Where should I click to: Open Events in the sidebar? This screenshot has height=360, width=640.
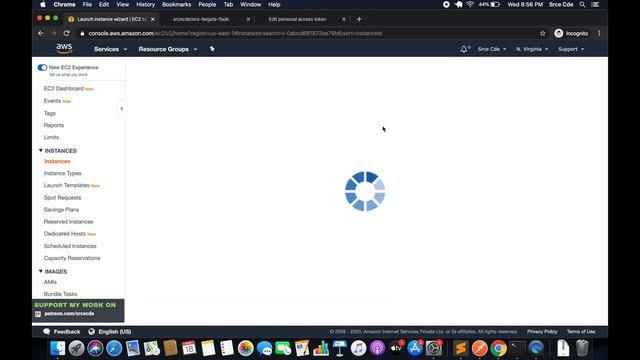pos(52,101)
